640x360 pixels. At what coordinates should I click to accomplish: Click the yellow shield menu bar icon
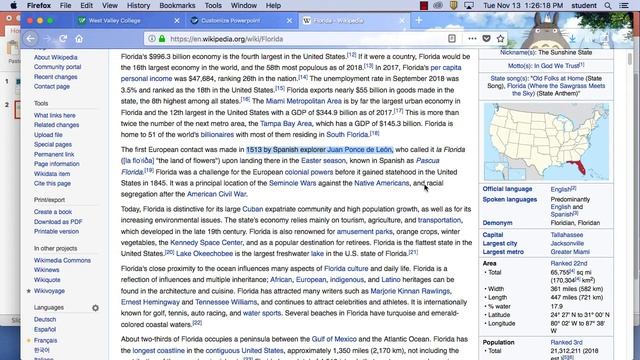(453, 6)
